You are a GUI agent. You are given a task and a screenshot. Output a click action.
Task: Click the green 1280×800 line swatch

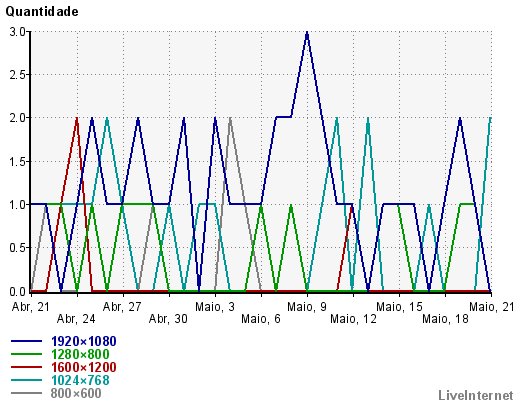(x=26, y=354)
